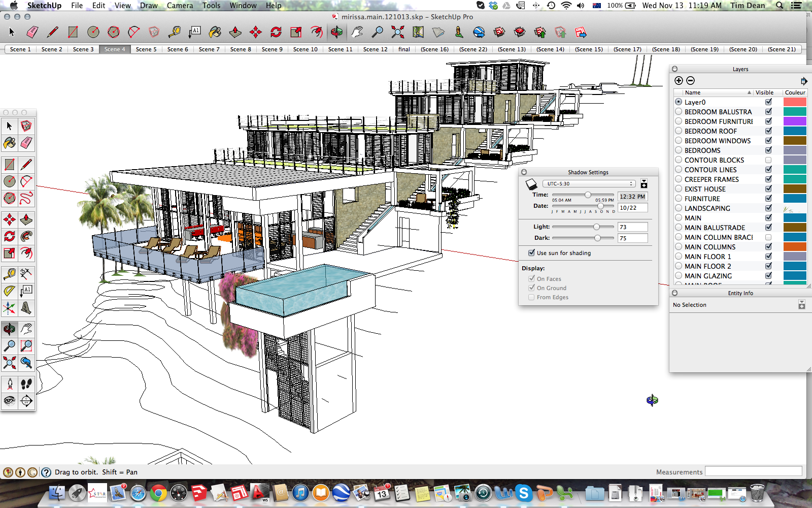Collapse the Entity Info panel title circle
This screenshot has width=812, height=508.
[x=674, y=293]
